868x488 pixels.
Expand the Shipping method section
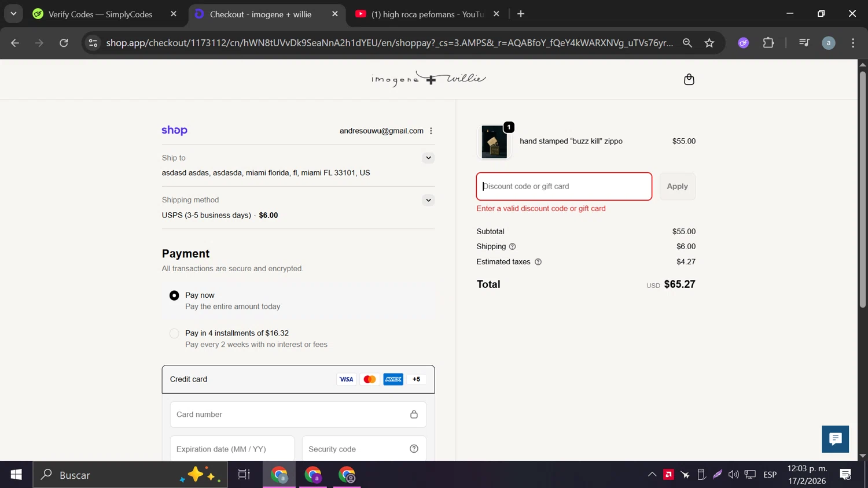tap(428, 200)
